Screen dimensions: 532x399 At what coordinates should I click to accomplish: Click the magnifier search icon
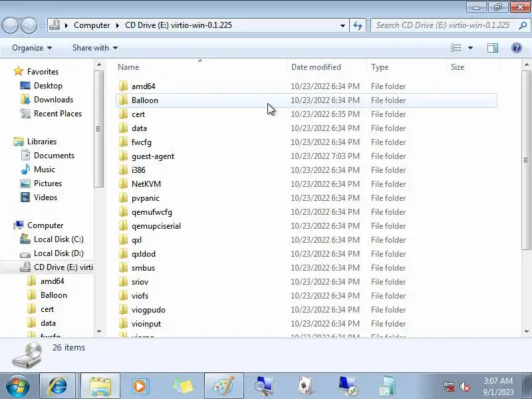pos(523,25)
